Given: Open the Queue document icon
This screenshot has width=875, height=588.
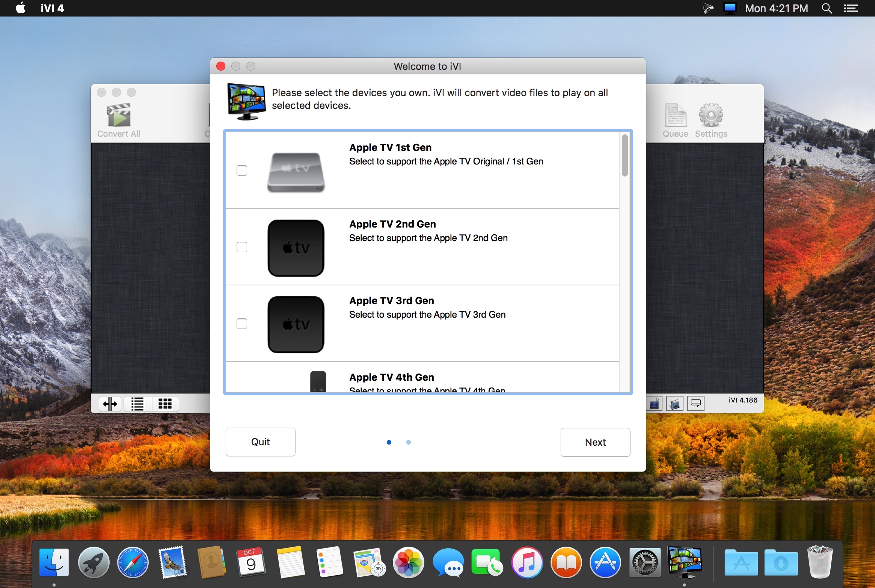Looking at the screenshot, I should click(x=675, y=115).
